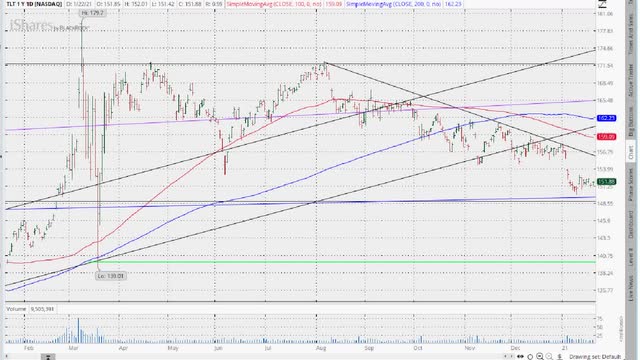Click the green 151.88 last price bubble

606,182
